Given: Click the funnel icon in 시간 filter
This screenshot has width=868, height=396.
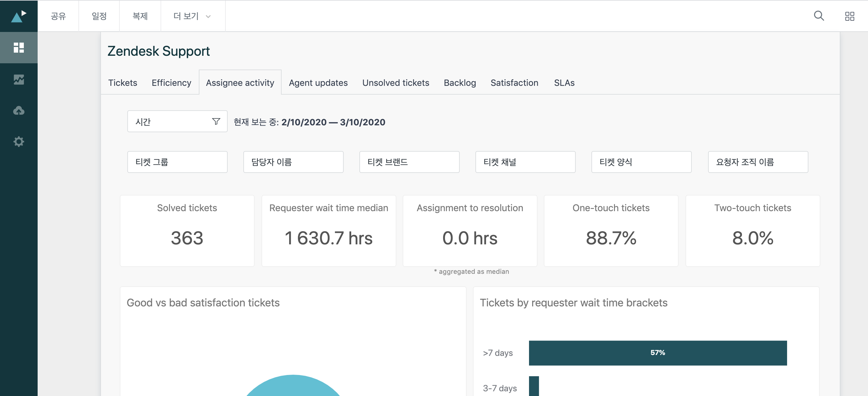Looking at the screenshot, I should 216,121.
